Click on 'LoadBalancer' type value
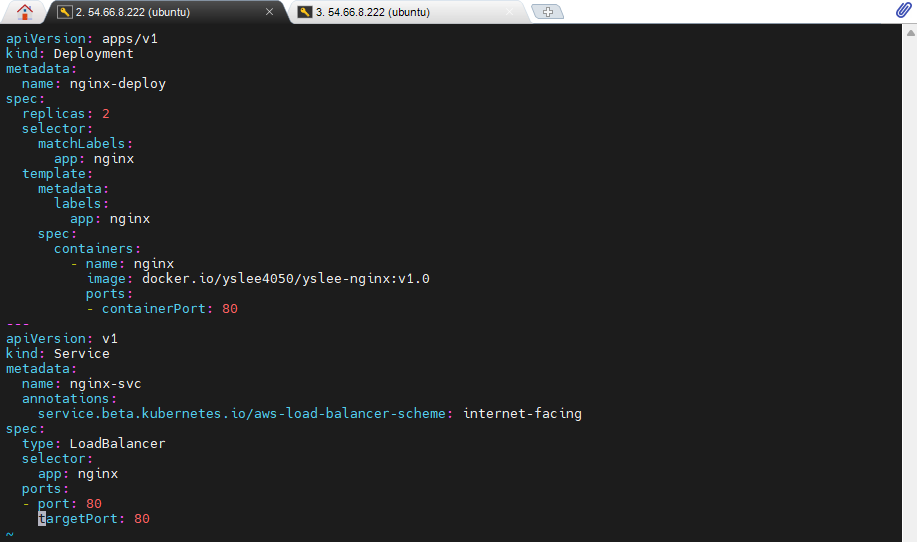Image resolution: width=917 pixels, height=542 pixels. tap(118, 444)
